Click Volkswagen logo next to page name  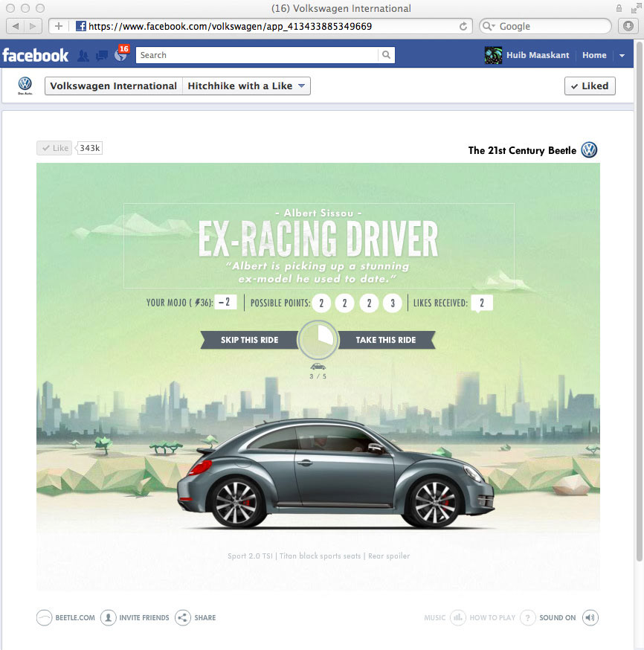tap(25, 86)
